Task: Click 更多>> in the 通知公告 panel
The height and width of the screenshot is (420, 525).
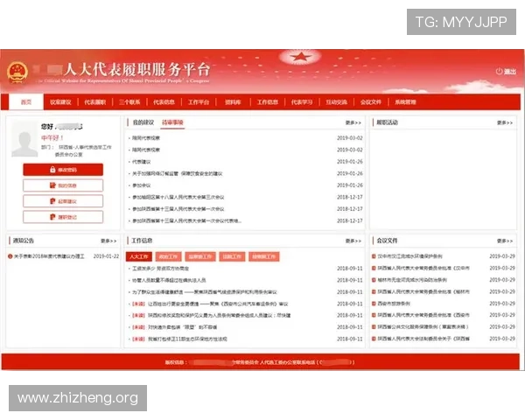Action: pos(108,241)
